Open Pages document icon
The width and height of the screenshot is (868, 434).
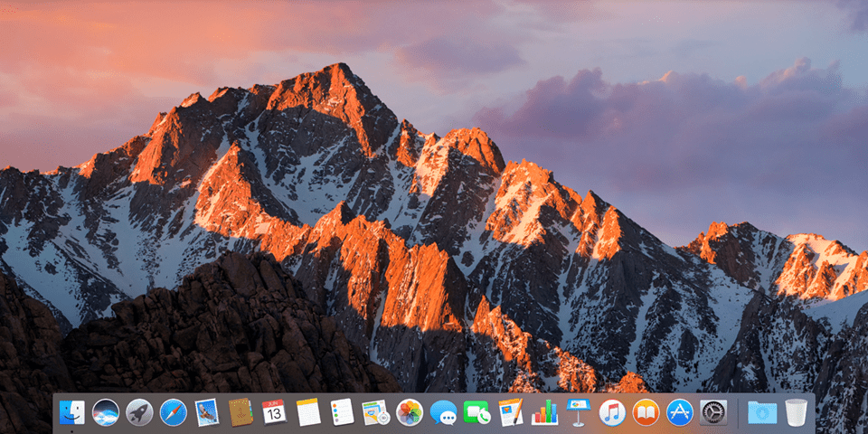[x=510, y=412]
